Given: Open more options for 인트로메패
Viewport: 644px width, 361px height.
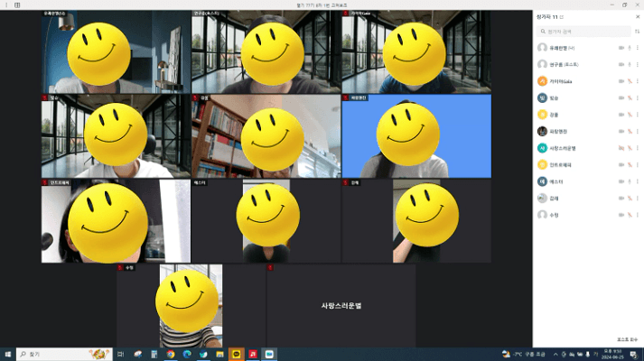Looking at the screenshot, I should tap(638, 165).
